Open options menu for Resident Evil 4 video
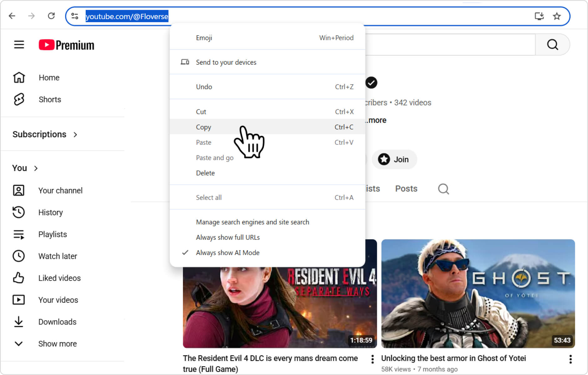The image size is (588, 375). [372, 359]
